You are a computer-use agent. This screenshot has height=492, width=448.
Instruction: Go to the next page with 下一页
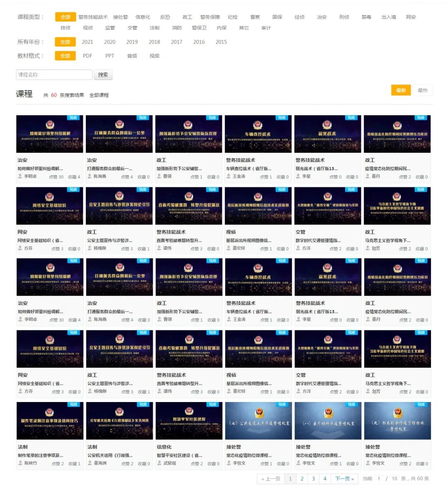click(x=344, y=479)
